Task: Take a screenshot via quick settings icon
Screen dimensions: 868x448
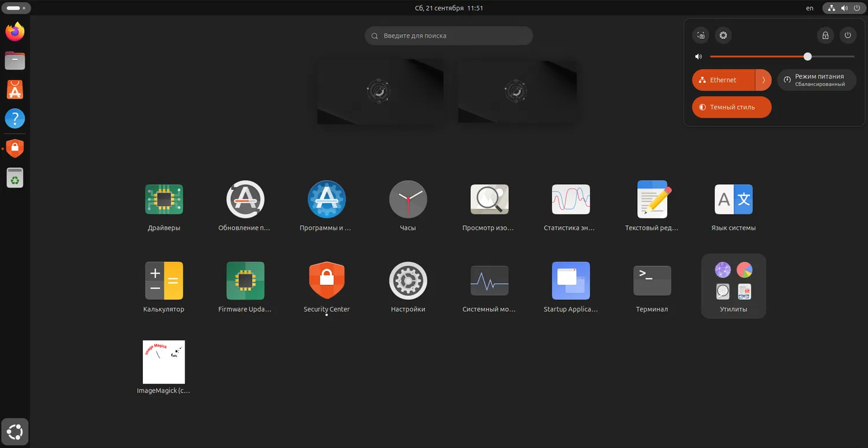Action: (x=701, y=35)
